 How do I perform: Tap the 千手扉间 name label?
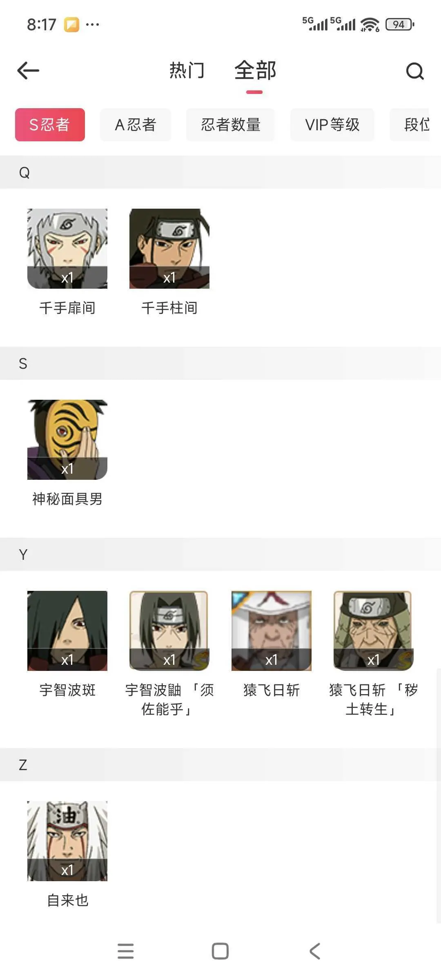(67, 308)
